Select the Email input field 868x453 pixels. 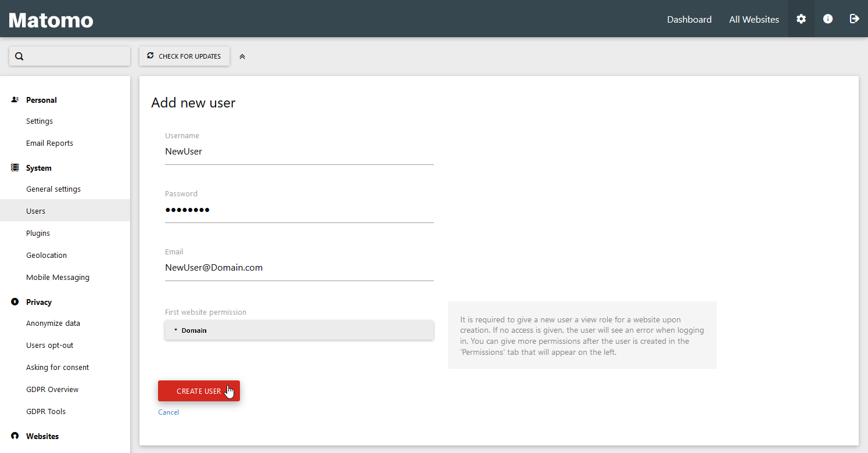pyautogui.click(x=299, y=268)
